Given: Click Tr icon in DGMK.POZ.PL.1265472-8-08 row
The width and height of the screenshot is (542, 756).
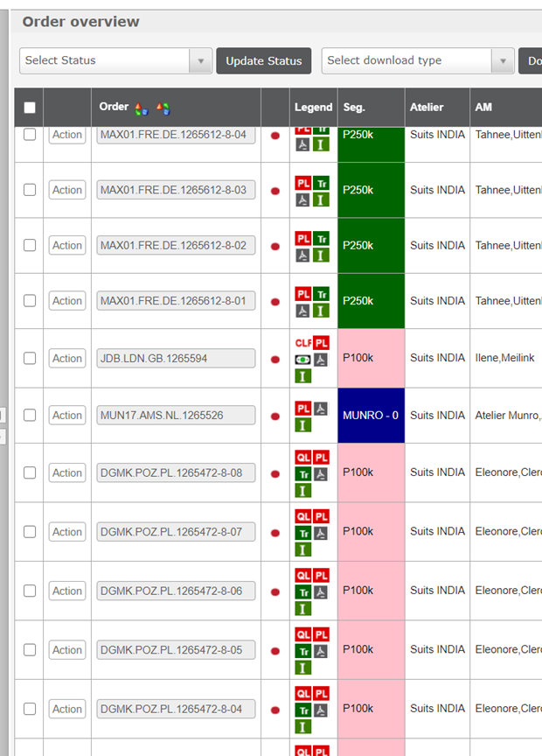Looking at the screenshot, I should pos(303,474).
